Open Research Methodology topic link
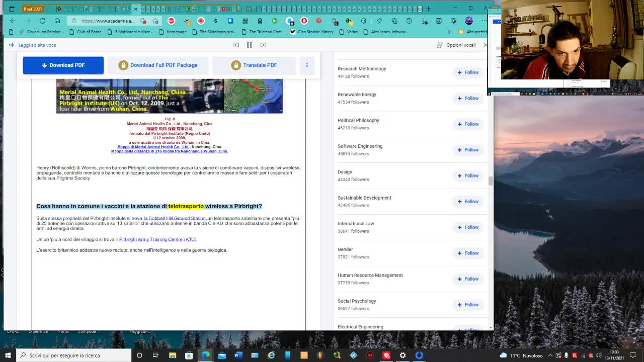Viewport: 644px width, 362px height. 362,69
